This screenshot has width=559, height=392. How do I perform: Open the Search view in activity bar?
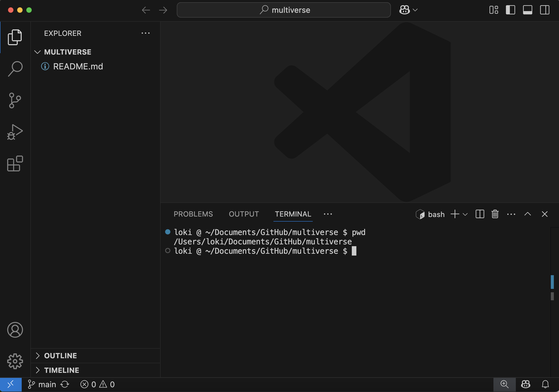click(15, 69)
